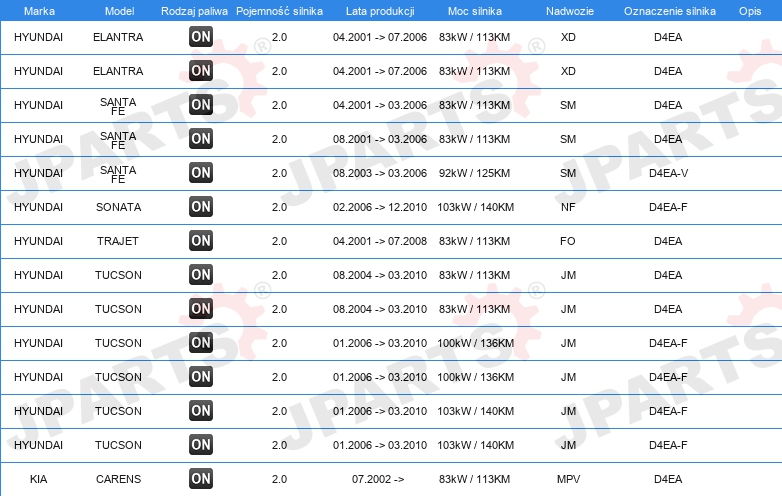Select the production date 07.2002 ->

tap(378, 479)
